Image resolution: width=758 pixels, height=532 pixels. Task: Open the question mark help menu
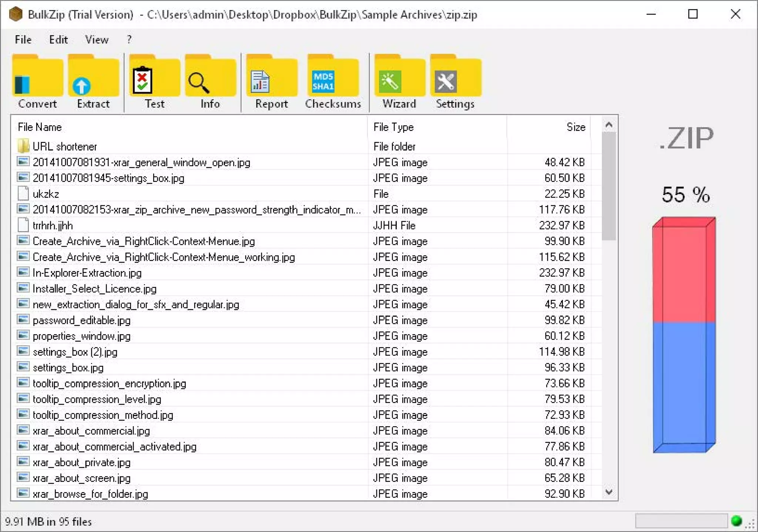click(x=129, y=40)
